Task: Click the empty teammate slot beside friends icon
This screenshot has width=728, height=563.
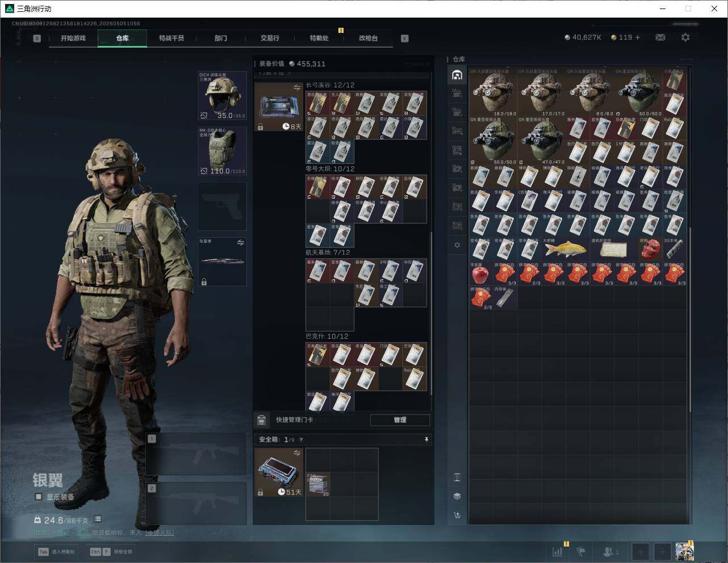Action: tap(641, 551)
